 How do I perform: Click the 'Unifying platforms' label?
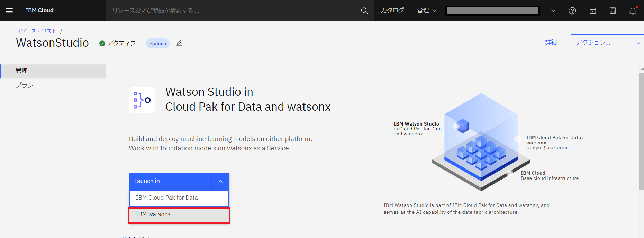coord(547,148)
